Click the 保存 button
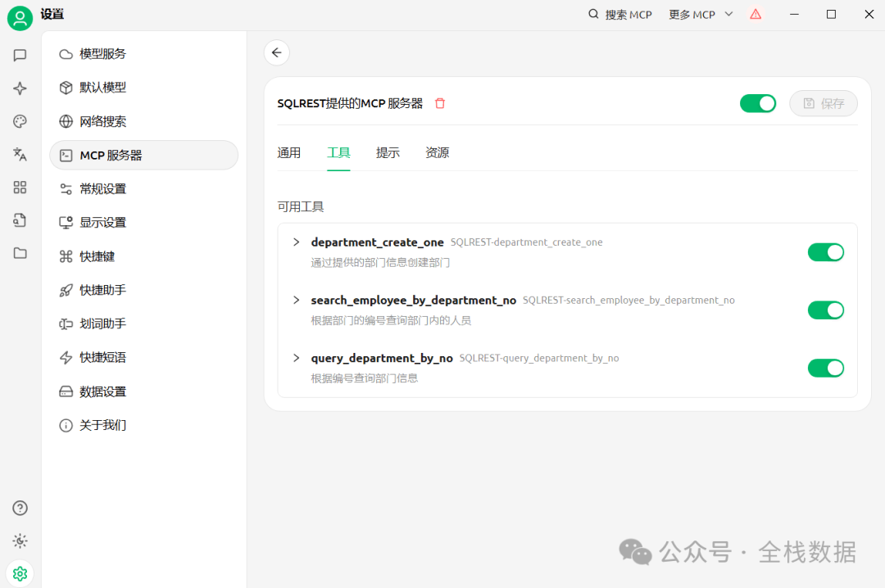The image size is (885, 588). coord(823,103)
